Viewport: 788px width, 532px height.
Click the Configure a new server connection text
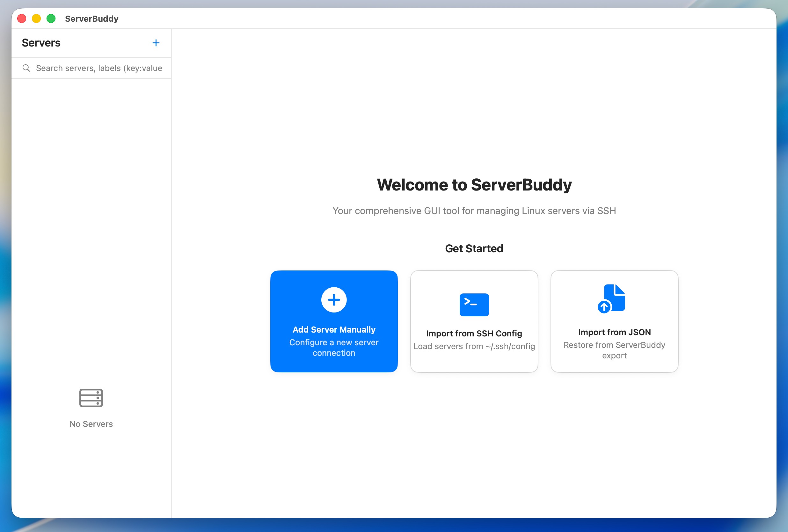(334, 348)
